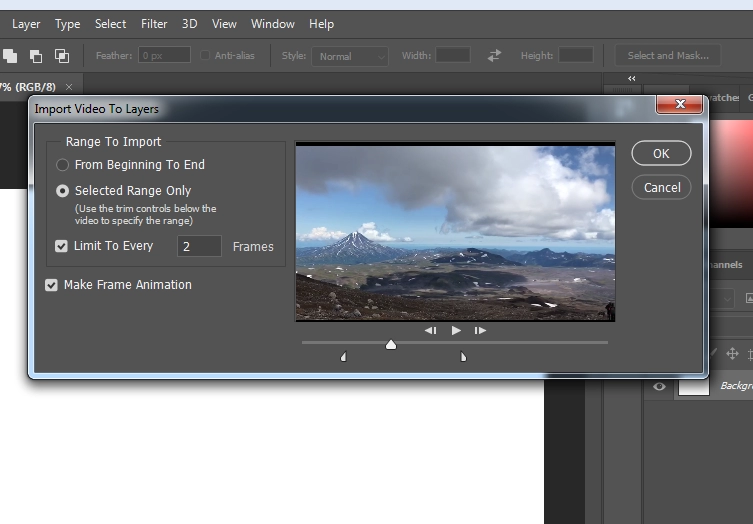Open the 3D menu
Image resolution: width=753 pixels, height=524 pixels.
click(189, 24)
